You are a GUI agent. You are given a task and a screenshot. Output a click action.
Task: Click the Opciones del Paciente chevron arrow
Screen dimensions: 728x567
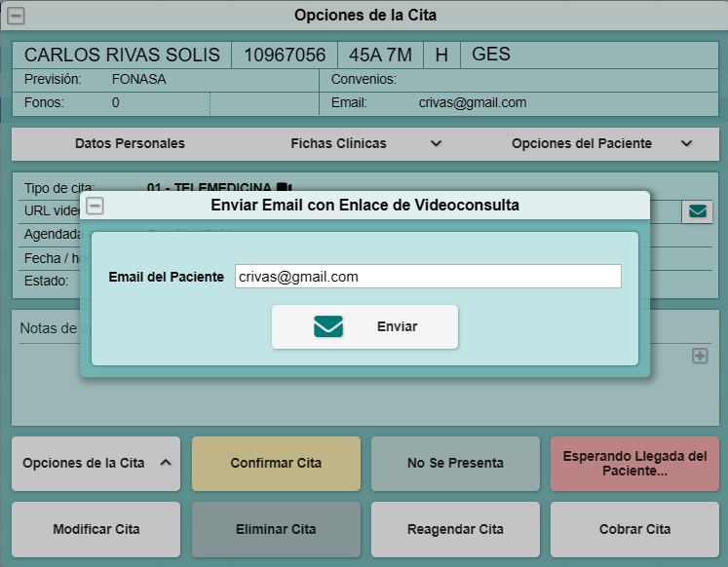(686, 143)
